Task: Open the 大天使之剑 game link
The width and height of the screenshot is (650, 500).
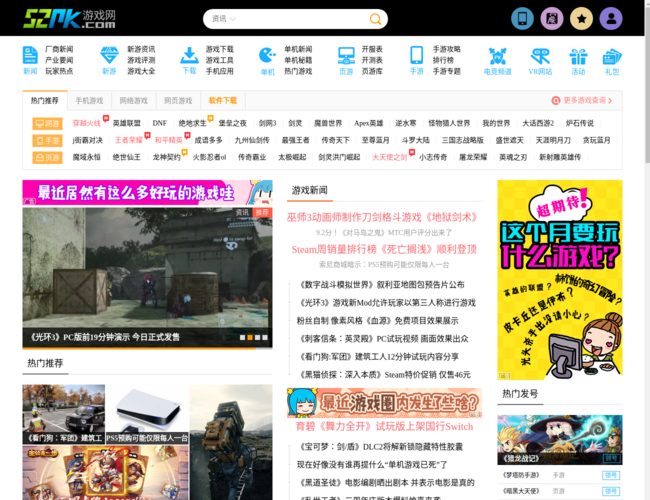Action: [x=390, y=157]
